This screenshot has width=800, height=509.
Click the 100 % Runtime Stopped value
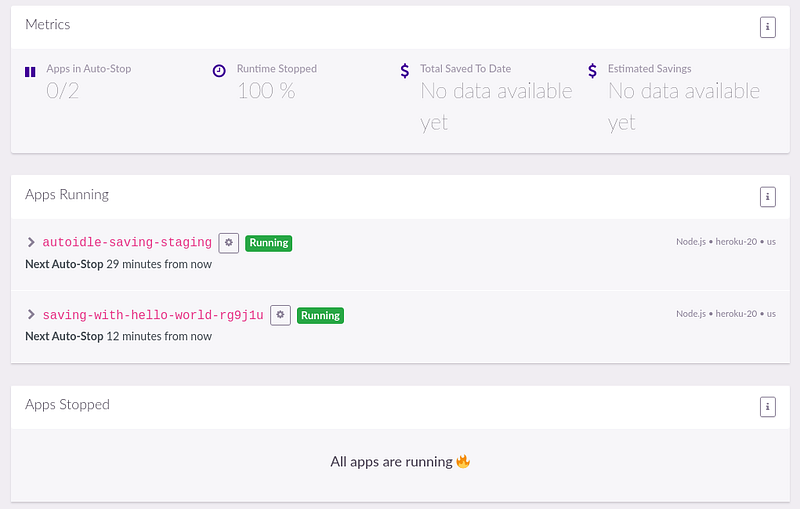pyautogui.click(x=266, y=92)
